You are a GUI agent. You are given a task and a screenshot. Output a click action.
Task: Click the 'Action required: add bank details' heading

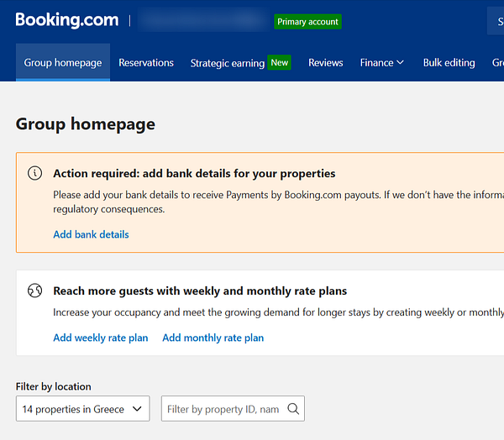coord(194,174)
